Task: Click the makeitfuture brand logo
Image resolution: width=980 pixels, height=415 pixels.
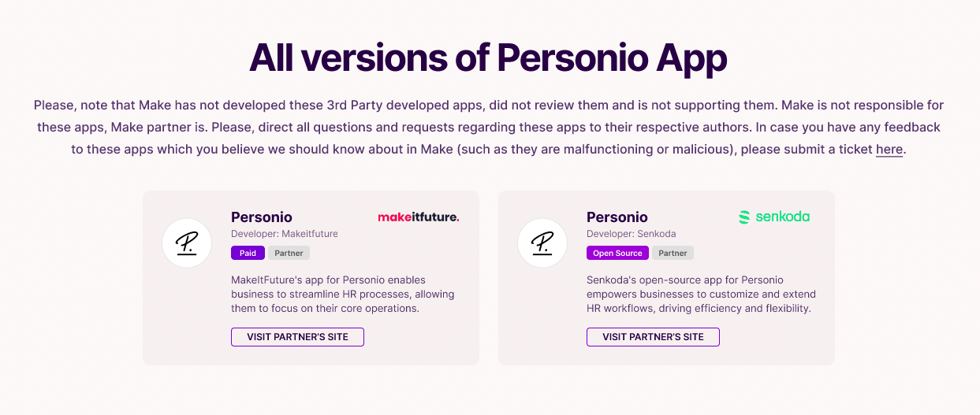Action: click(x=419, y=217)
